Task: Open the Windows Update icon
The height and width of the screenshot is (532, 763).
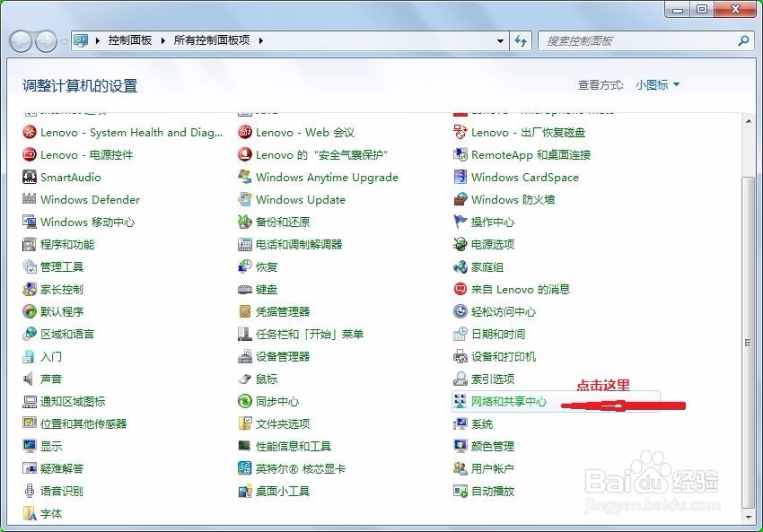Action: click(245, 199)
